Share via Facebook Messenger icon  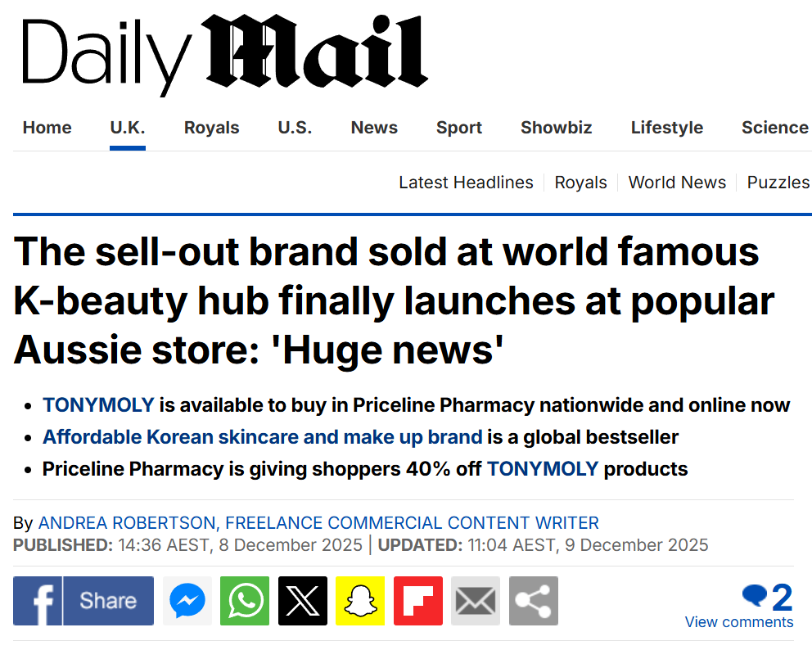pyautogui.click(x=187, y=601)
